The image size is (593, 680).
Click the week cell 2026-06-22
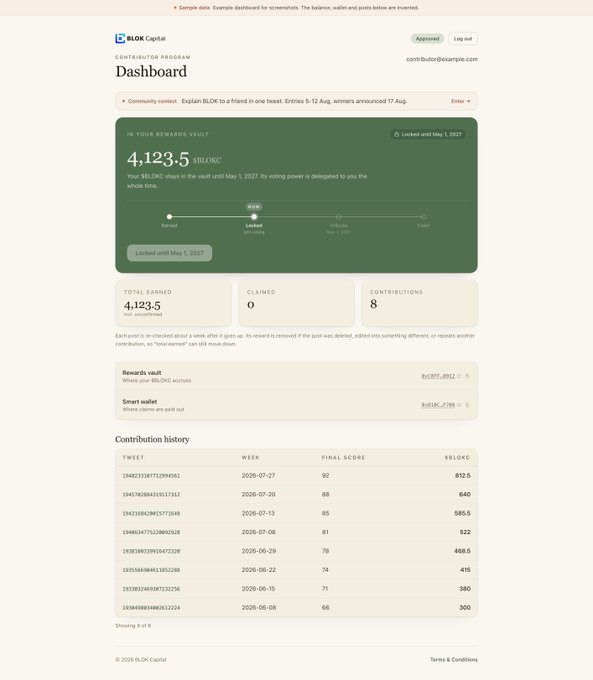pyautogui.click(x=259, y=570)
